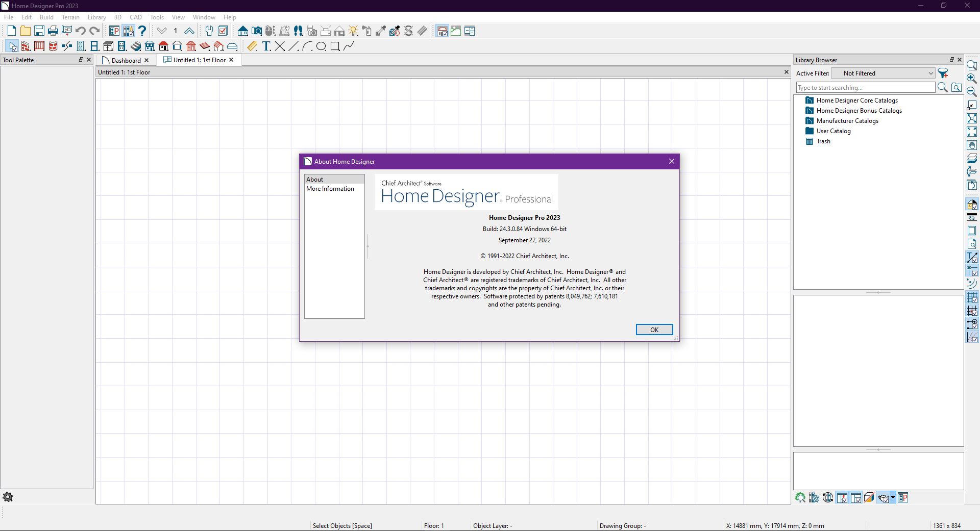Viewport: 980px width, 531px height.
Task: Select Trash in the library tree
Action: 823,141
